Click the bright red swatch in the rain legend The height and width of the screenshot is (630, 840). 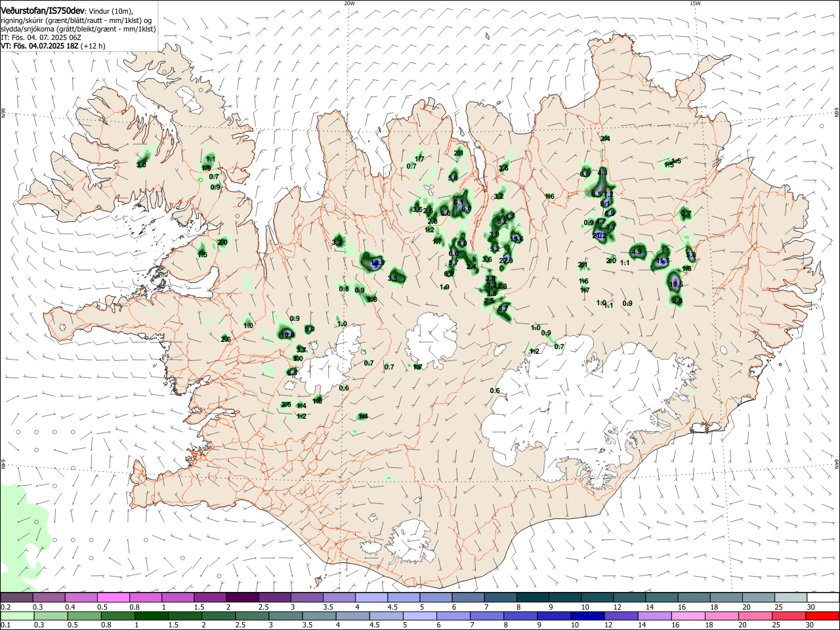(822, 616)
